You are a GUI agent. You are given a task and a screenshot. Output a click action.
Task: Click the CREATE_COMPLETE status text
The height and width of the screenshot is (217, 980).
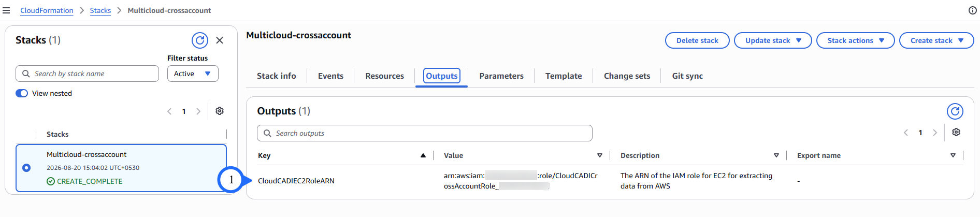(x=90, y=181)
